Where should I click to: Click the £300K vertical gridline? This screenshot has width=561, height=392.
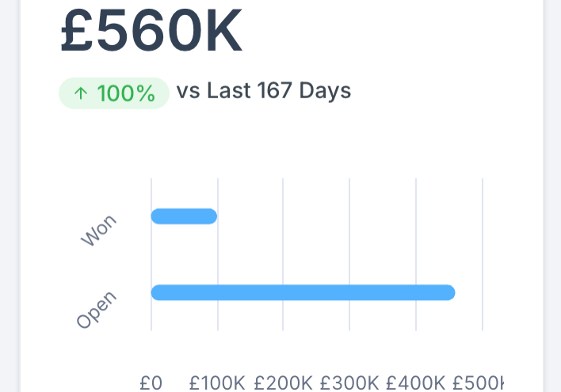click(x=349, y=254)
